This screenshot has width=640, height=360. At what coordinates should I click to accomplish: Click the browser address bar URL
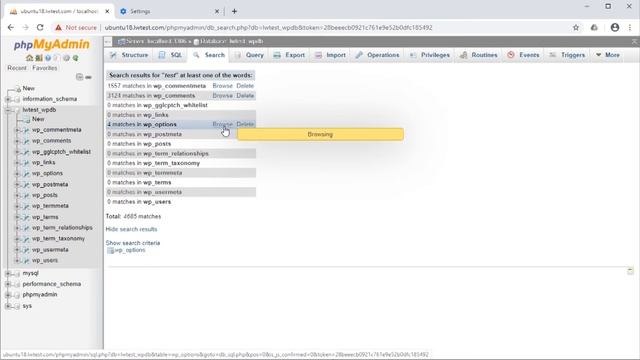click(268, 28)
